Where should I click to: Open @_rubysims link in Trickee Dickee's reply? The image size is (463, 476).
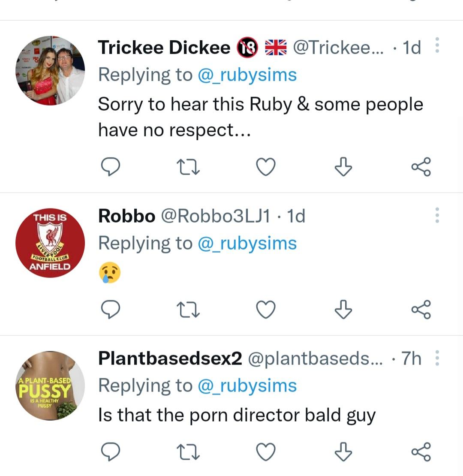tap(247, 75)
